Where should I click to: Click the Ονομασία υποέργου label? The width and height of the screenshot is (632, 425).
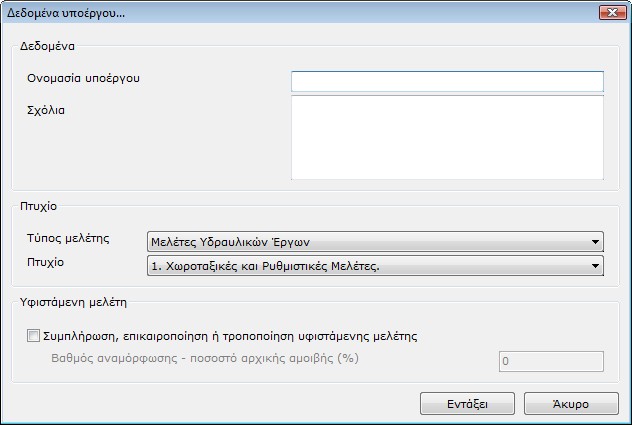coord(84,78)
